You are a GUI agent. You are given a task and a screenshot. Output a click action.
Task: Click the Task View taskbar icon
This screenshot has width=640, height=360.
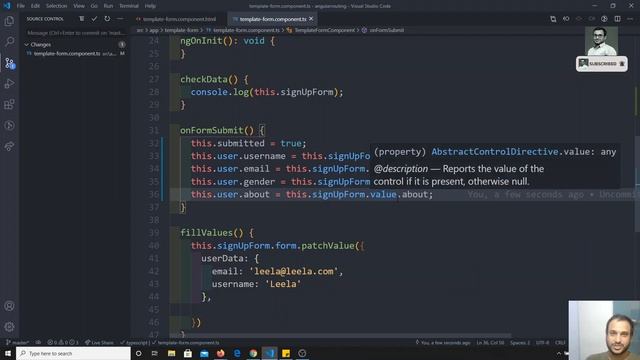(155, 353)
